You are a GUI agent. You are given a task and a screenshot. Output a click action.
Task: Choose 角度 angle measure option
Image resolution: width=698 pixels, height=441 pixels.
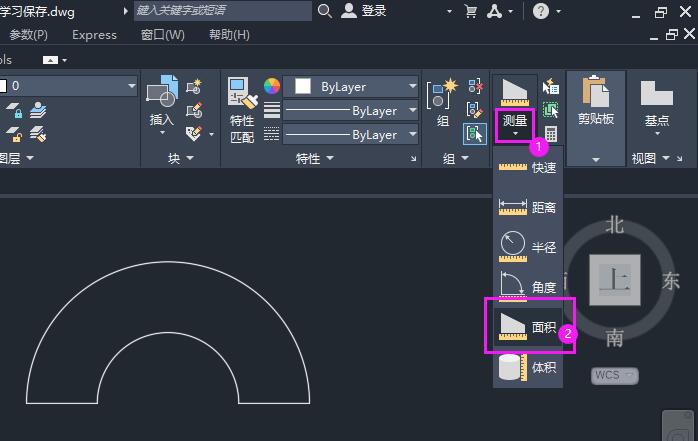pos(528,287)
